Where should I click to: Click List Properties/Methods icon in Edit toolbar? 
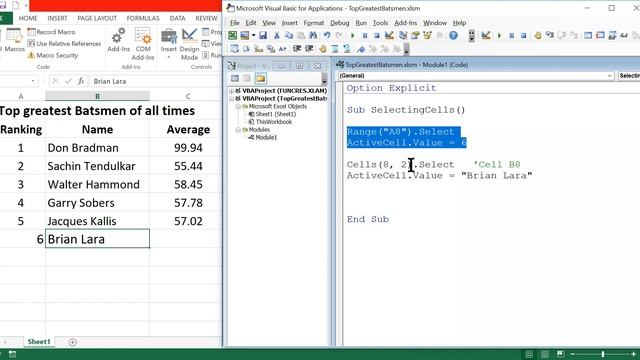point(234,49)
